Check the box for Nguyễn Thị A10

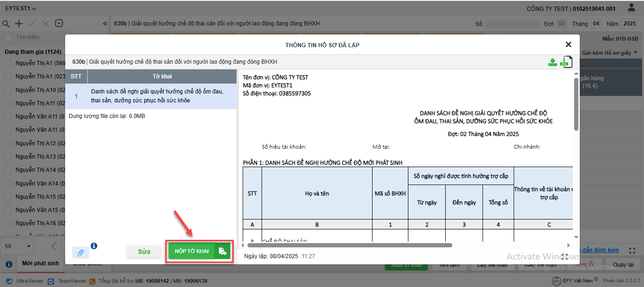click(8, 90)
